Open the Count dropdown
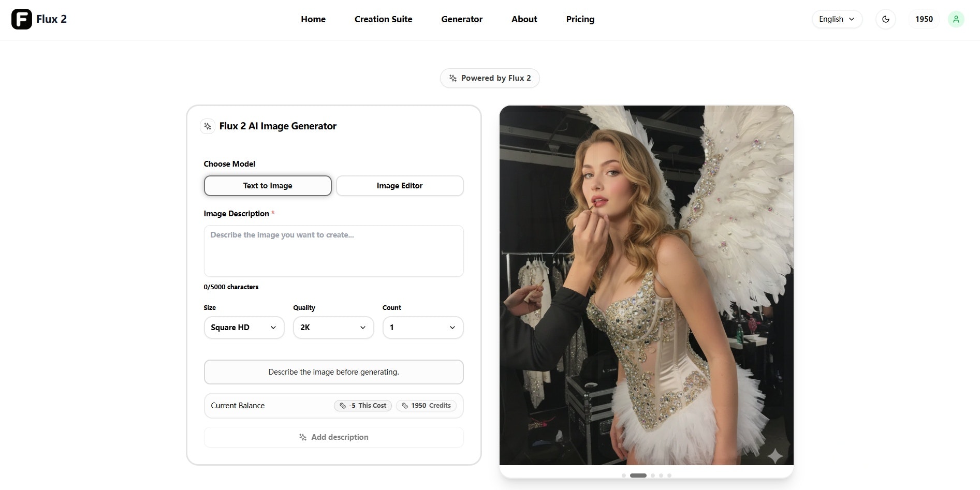The height and width of the screenshot is (490, 980). pos(423,328)
